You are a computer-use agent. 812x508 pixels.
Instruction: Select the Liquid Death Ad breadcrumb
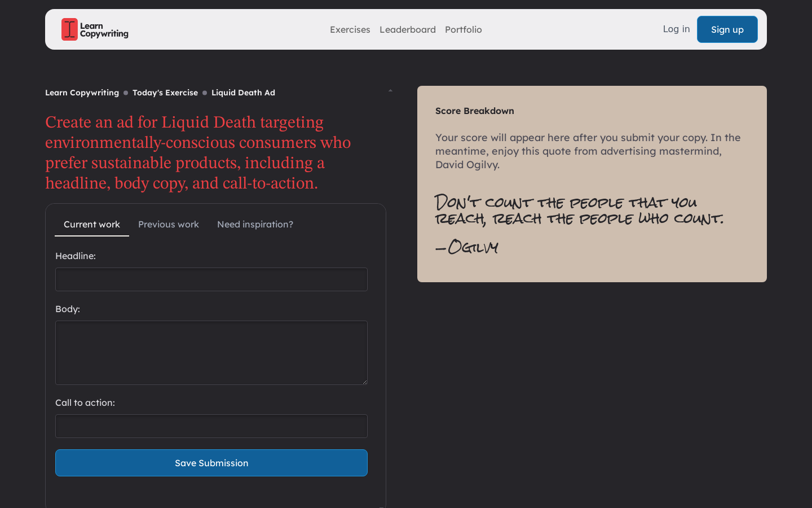point(243,93)
